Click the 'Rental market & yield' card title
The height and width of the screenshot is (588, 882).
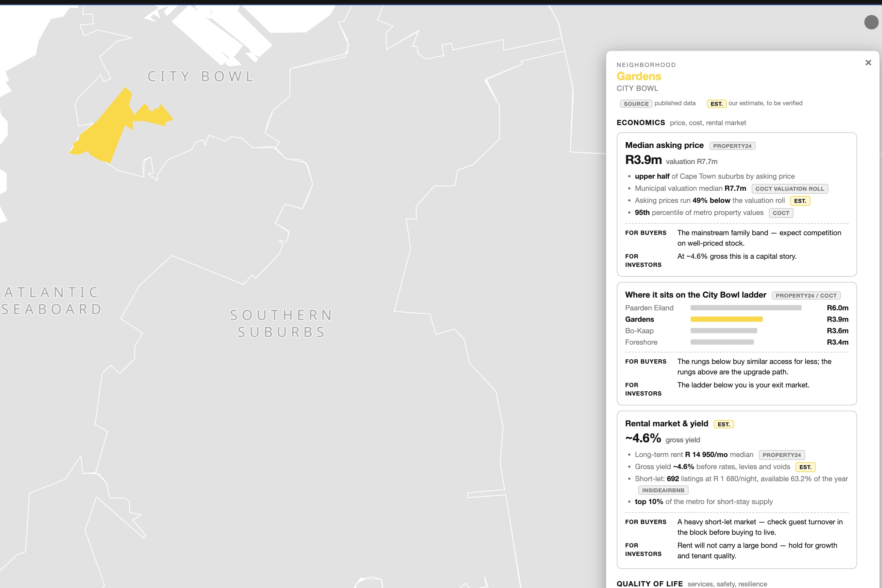(666, 423)
